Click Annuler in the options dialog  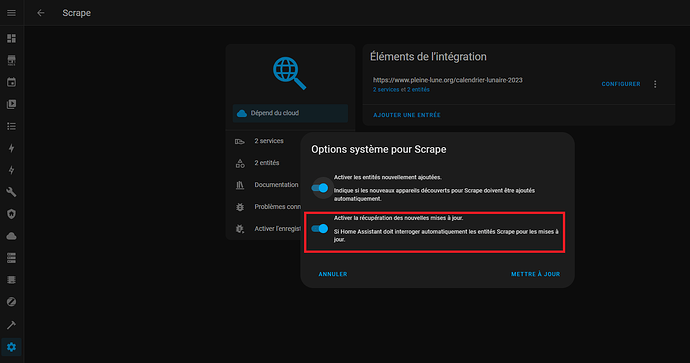[x=333, y=274]
